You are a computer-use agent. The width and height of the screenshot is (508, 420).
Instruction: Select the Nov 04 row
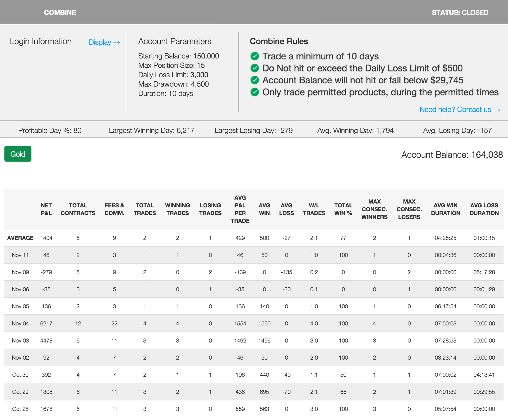tap(20, 323)
